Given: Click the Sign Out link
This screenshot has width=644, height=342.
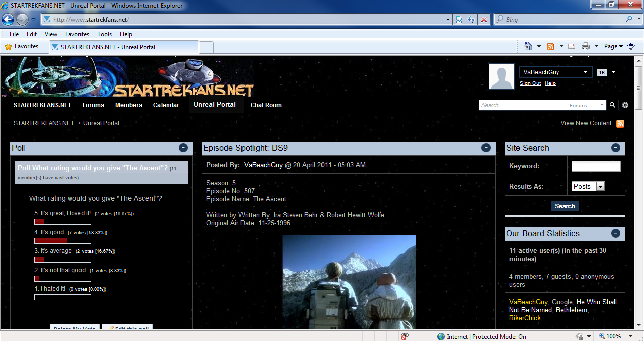Looking at the screenshot, I should (530, 83).
